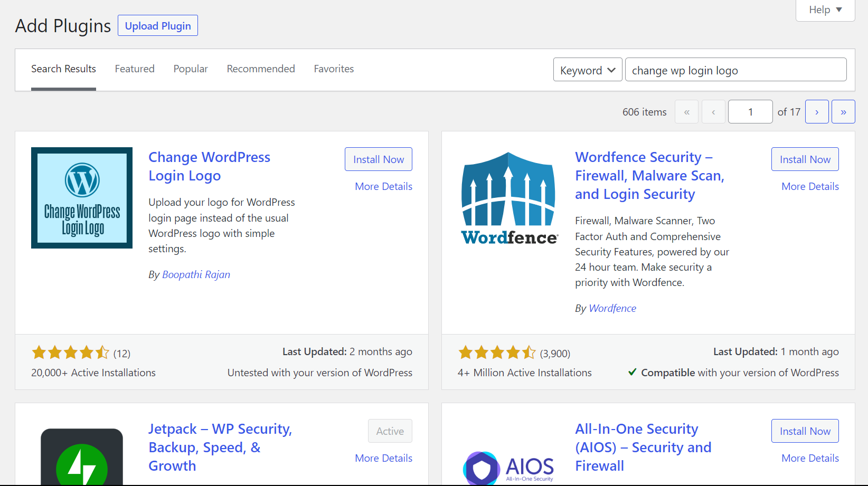Open the Jetpack – WP Security title link
Screen dimensions: 868x486
(x=220, y=447)
